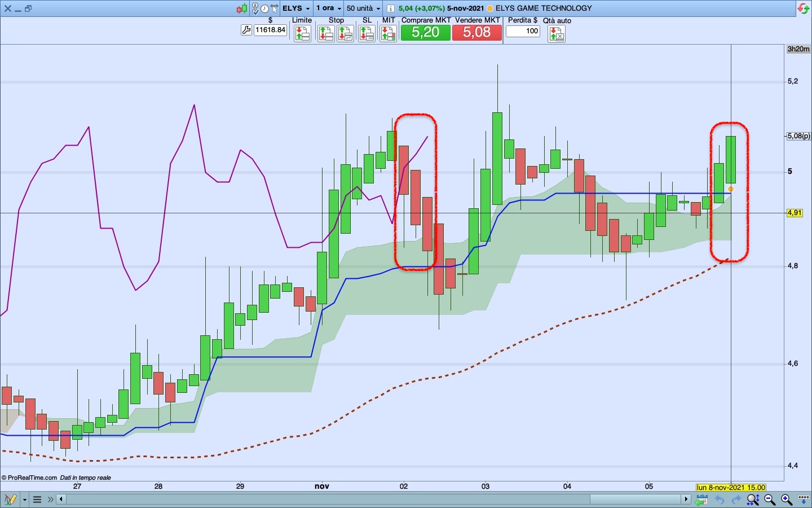Undo last chart action with back arrow
The width and height of the screenshot is (812, 508).
[719, 500]
